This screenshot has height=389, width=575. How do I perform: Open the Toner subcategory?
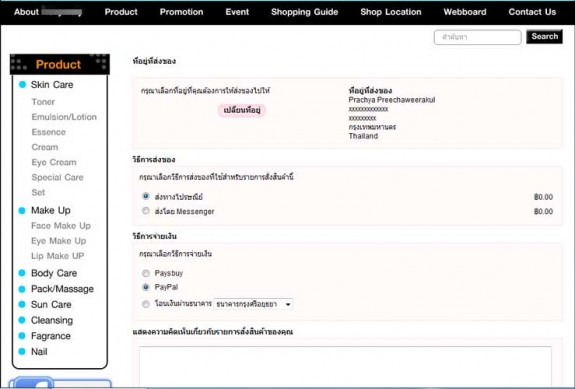[x=43, y=102]
